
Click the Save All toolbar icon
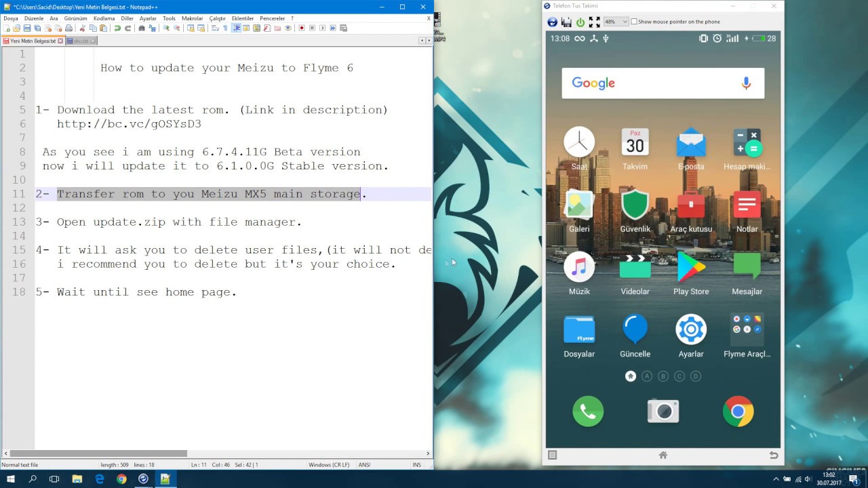37,28
